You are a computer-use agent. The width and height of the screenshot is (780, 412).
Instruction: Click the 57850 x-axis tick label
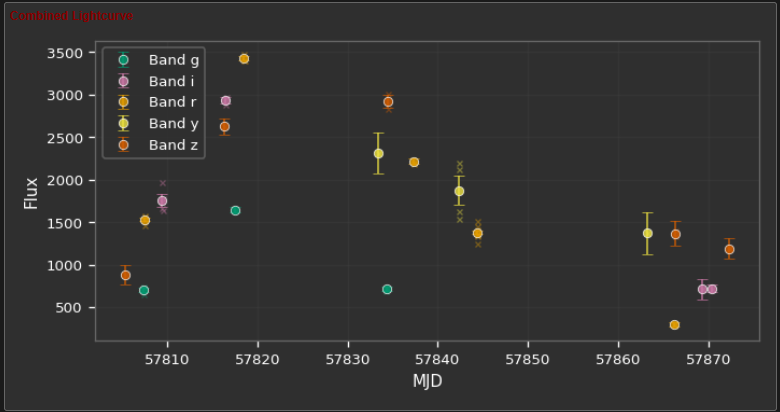coord(527,359)
